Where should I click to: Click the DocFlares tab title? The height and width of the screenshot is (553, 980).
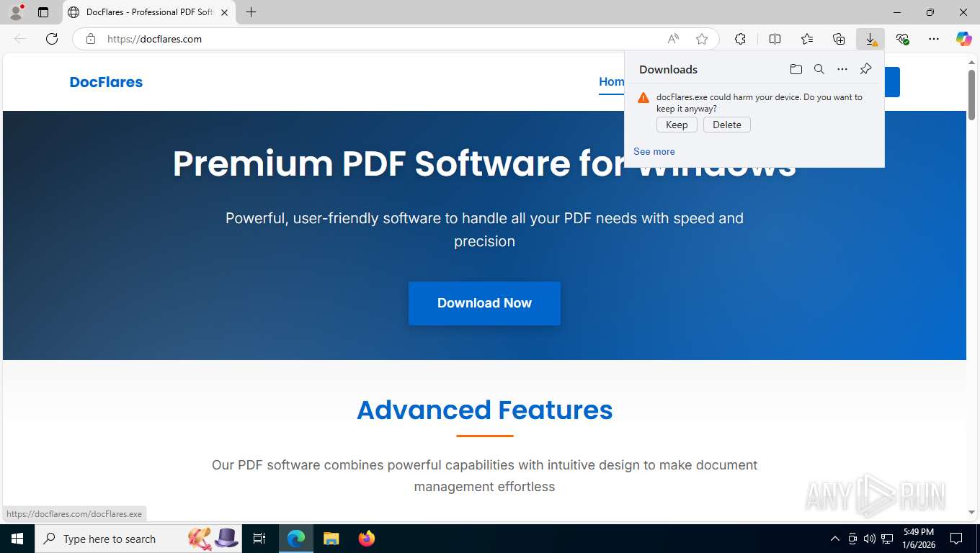[149, 12]
